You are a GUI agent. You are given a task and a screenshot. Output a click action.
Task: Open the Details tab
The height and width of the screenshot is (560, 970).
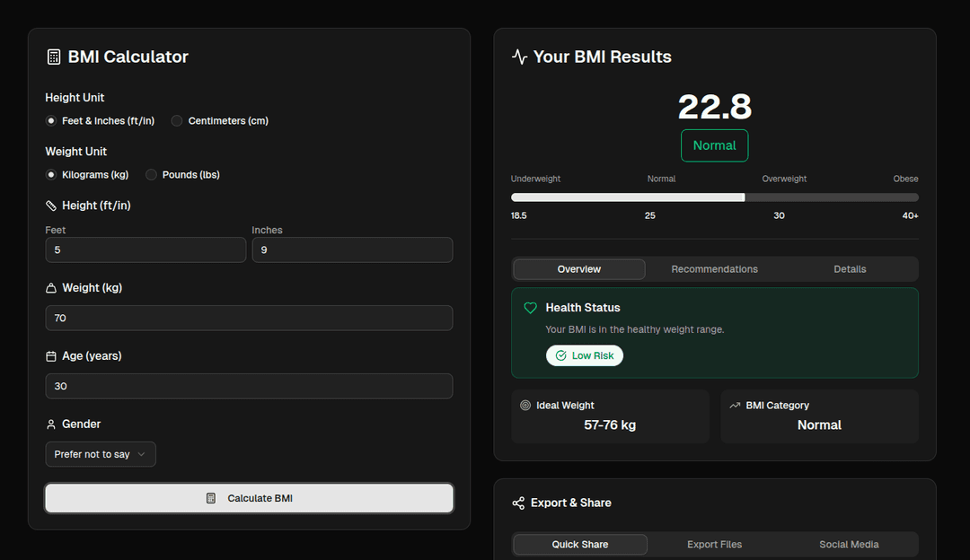[850, 269]
